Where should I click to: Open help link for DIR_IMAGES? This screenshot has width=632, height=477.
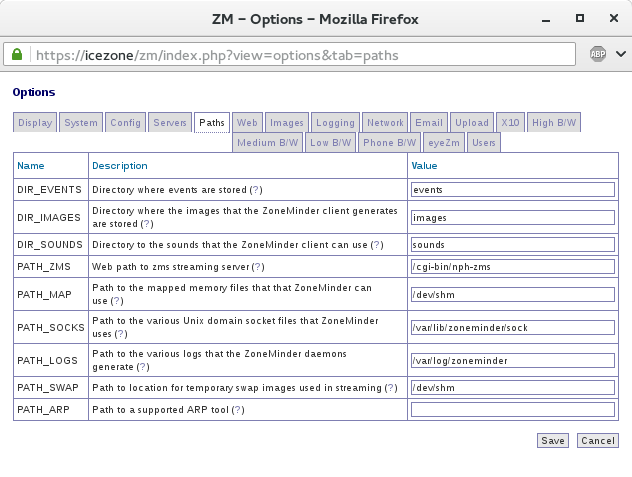pos(147,224)
